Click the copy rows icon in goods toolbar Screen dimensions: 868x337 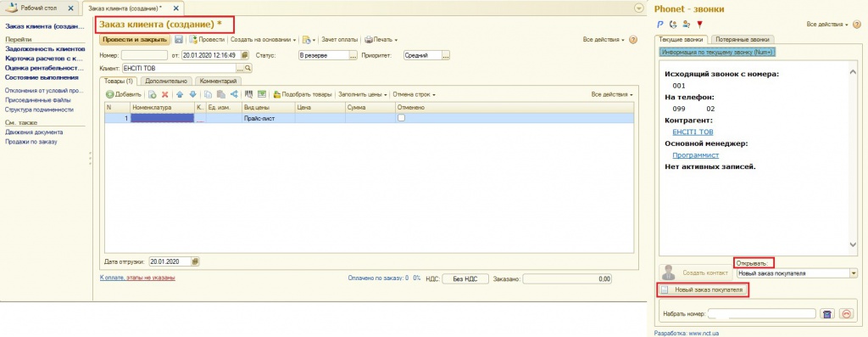[209, 95]
